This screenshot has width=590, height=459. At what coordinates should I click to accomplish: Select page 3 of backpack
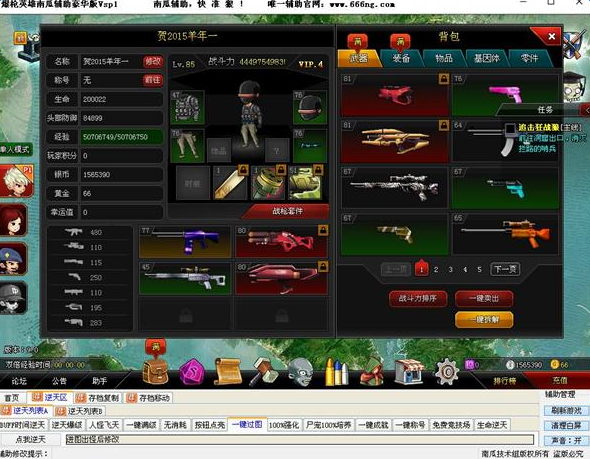click(x=450, y=269)
